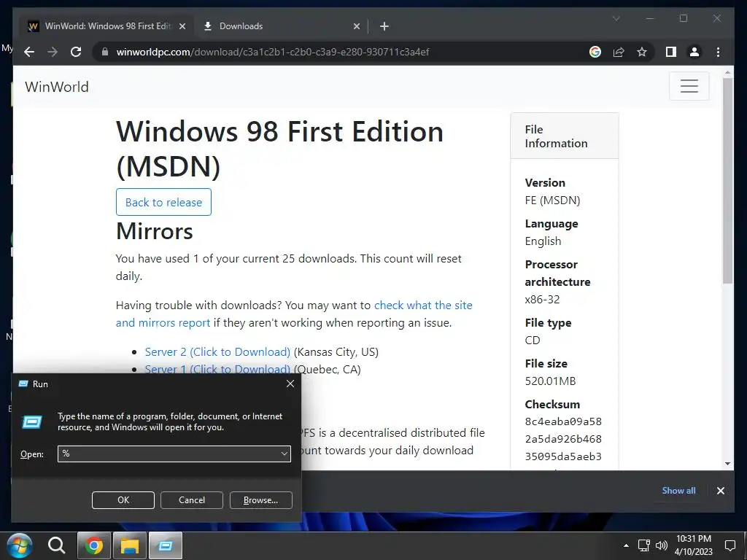The height and width of the screenshot is (560, 747).
Task: Open File Explorer from the taskbar
Action: point(130,545)
